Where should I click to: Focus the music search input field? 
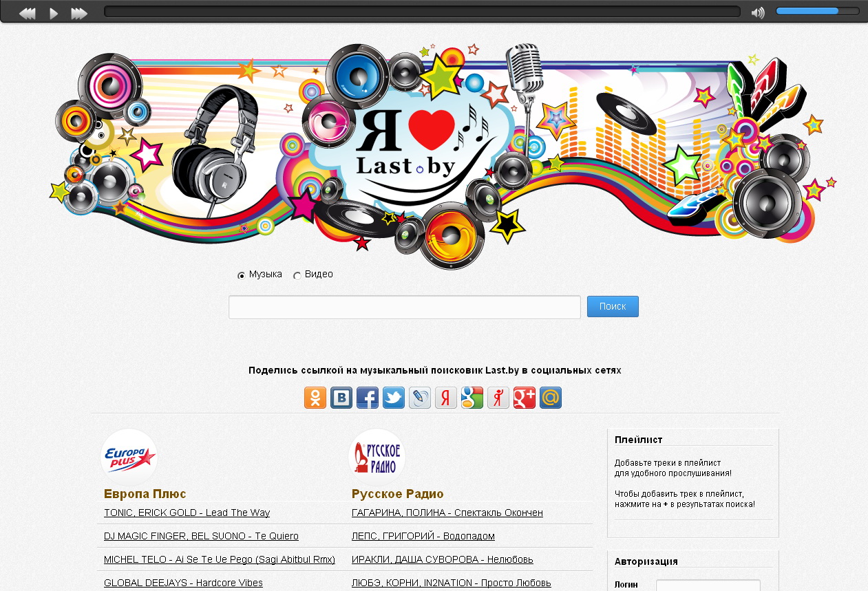pyautogui.click(x=405, y=307)
